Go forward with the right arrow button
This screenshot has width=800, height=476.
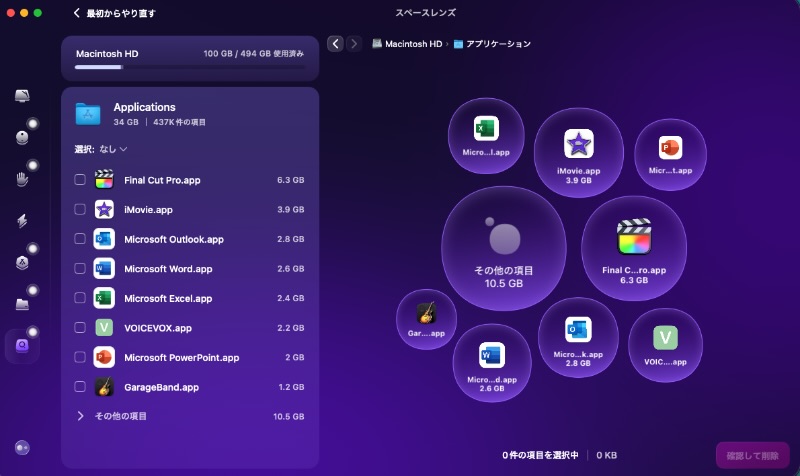[354, 44]
